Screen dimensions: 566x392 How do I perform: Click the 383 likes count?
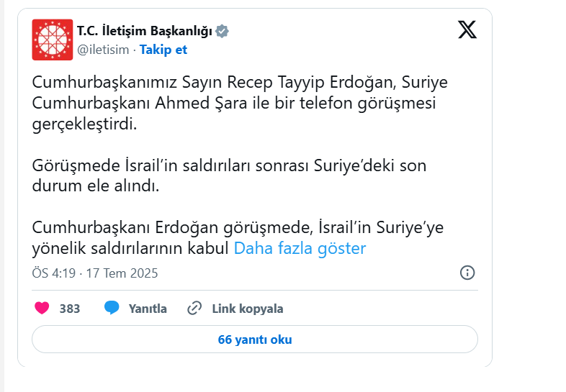point(70,309)
